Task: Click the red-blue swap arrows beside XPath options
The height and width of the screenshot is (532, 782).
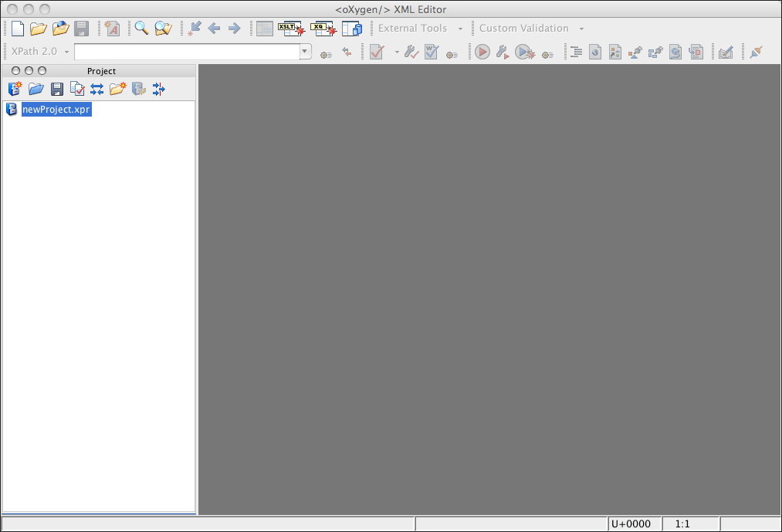Action: 347,52
